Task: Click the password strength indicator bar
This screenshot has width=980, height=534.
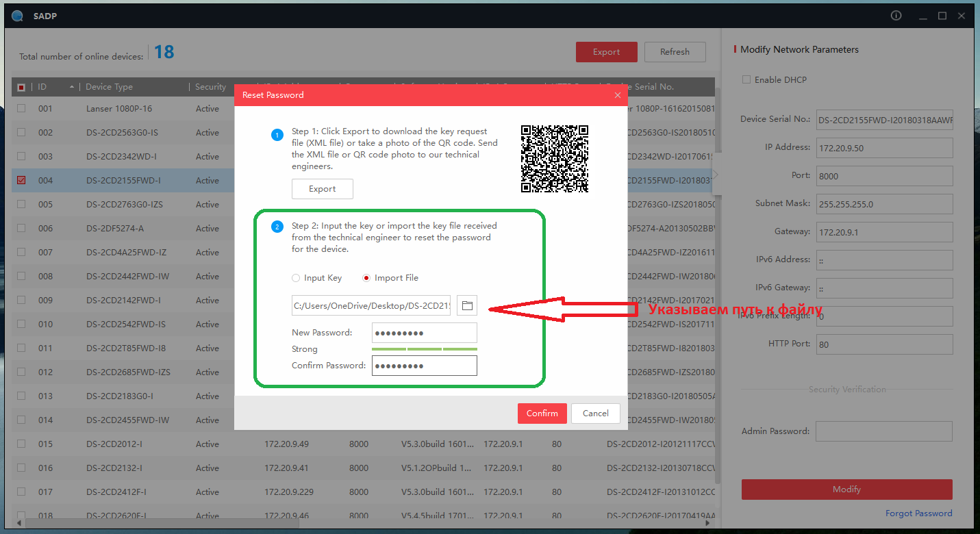Action: (x=425, y=349)
